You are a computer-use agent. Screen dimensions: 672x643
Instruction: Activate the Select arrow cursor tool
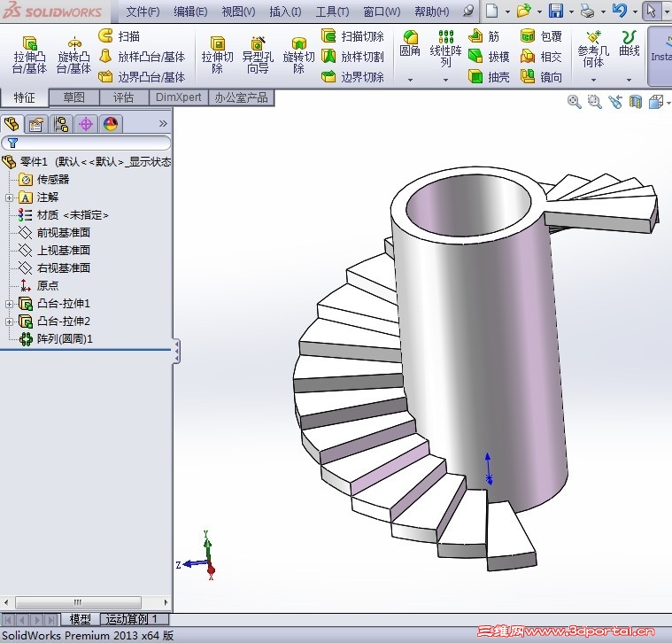(x=651, y=11)
